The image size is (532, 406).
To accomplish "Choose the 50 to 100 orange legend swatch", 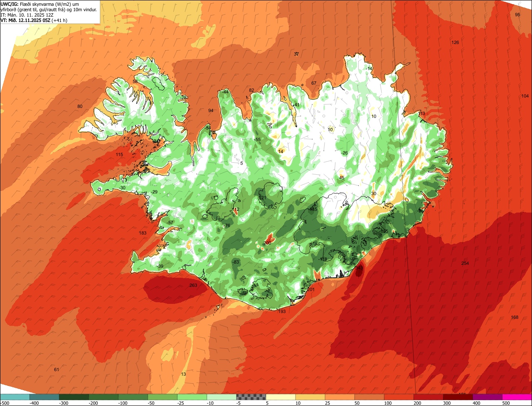I will point(369,397).
